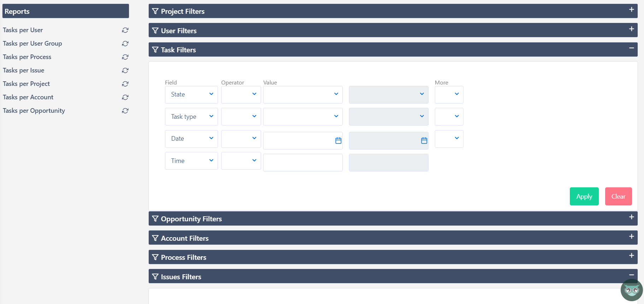
Task: Open the More dropdown for State row
Action: coord(449,95)
